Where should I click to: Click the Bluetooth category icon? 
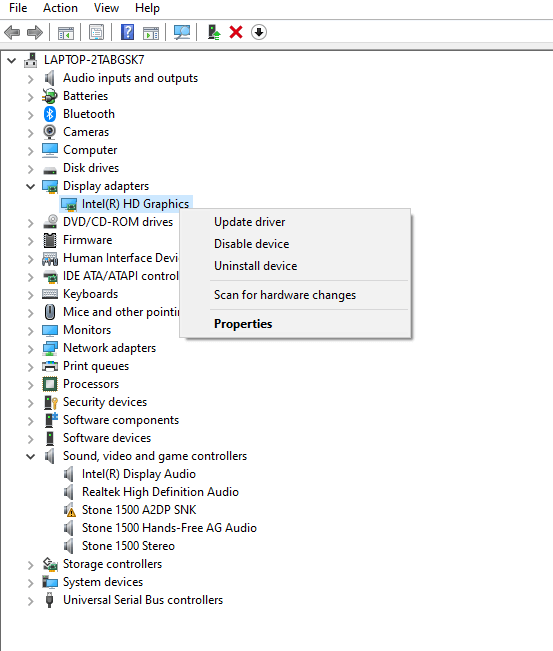[50, 114]
